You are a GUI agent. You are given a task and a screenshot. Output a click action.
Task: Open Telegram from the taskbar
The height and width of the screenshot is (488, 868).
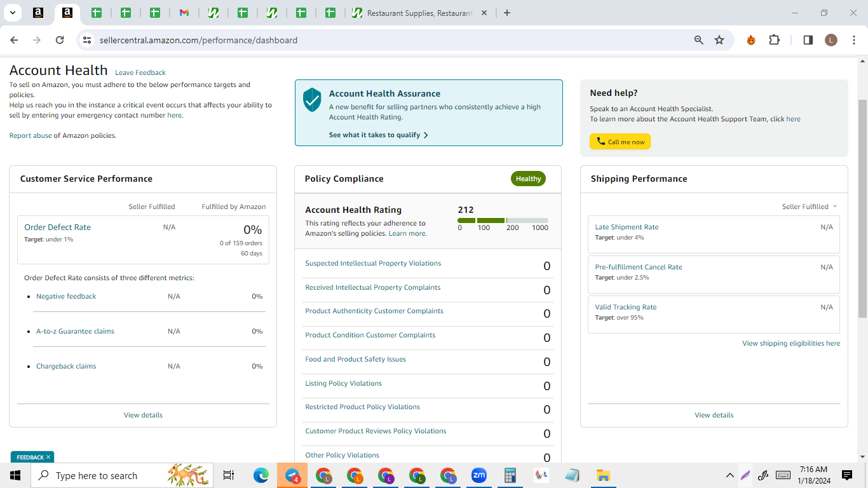[292, 475]
